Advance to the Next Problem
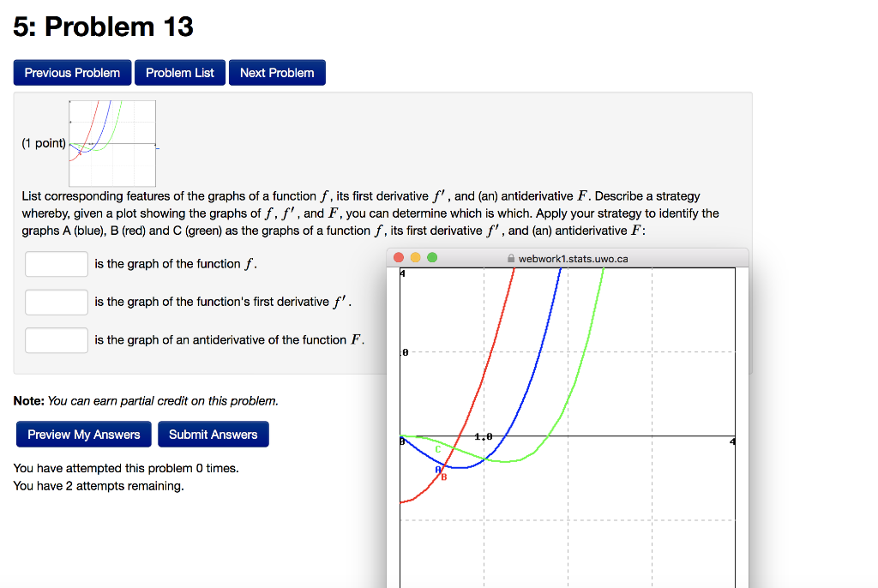 (x=276, y=72)
